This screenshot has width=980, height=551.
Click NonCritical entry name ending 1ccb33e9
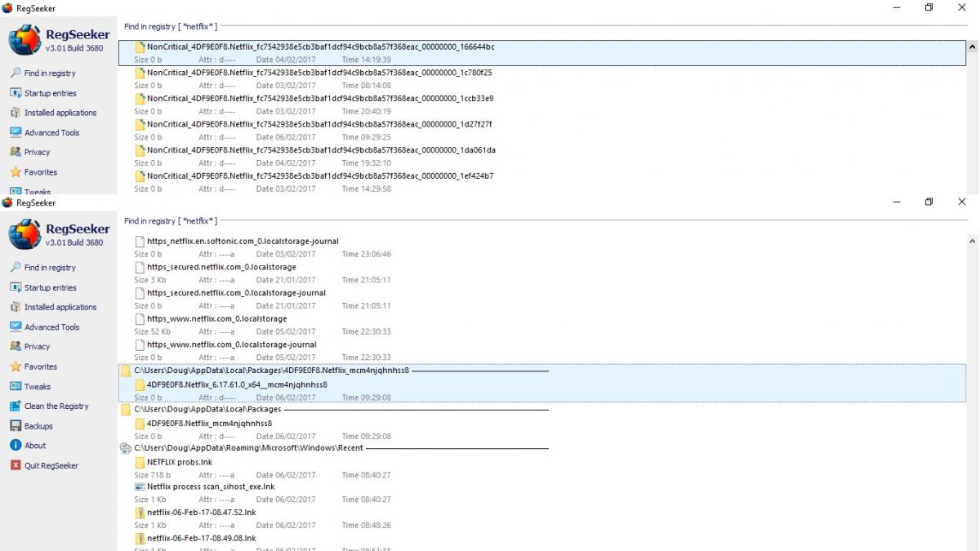[320, 99]
